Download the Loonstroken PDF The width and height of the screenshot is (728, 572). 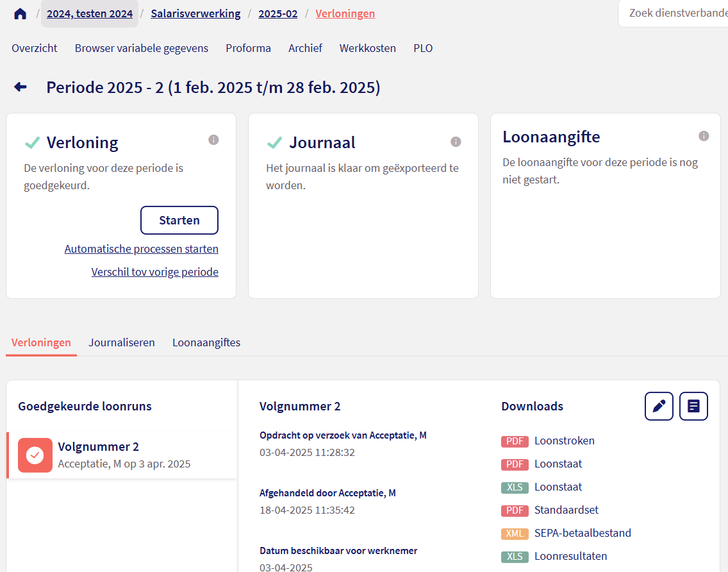pos(564,441)
